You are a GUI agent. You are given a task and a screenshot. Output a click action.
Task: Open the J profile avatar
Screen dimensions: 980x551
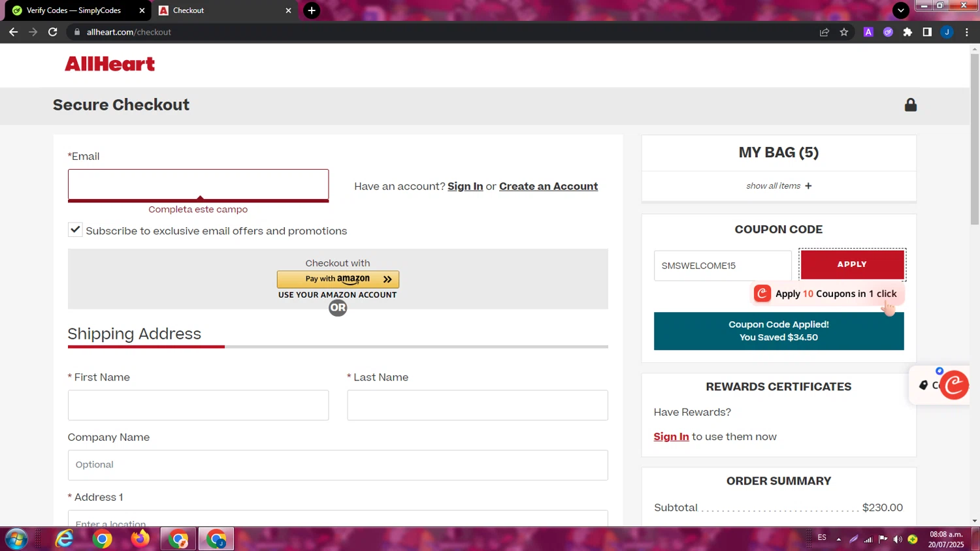pyautogui.click(x=947, y=32)
